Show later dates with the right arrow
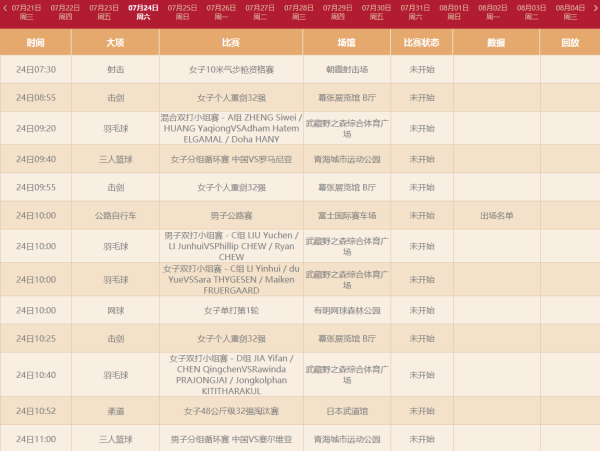 pos(595,8)
